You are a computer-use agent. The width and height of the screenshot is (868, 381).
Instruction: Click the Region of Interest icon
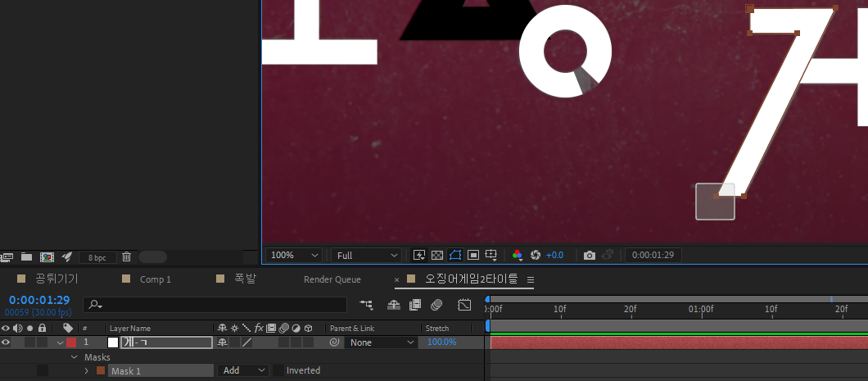point(473,256)
